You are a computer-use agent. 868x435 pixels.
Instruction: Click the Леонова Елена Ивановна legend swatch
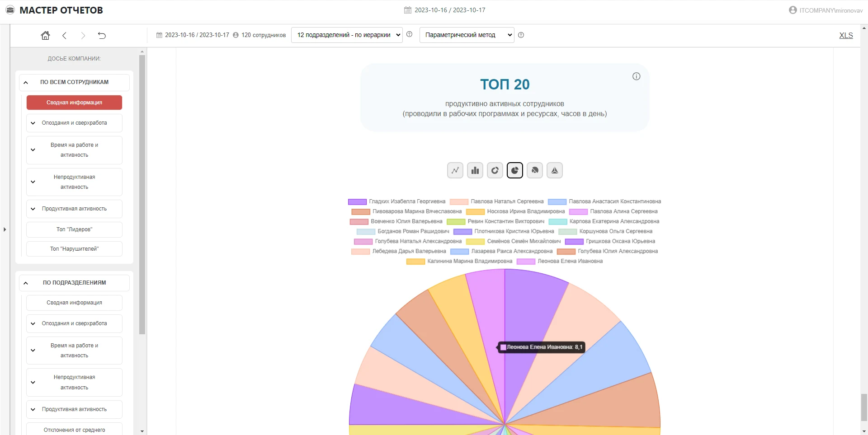526,261
